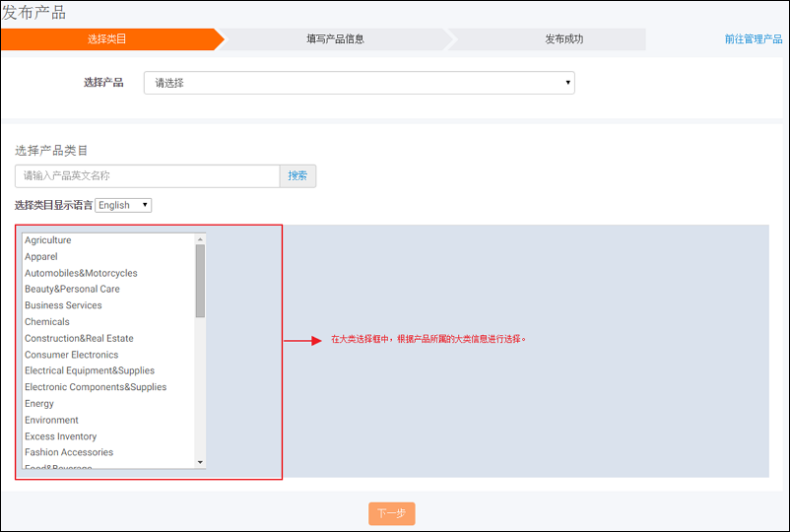Click the category list scrollbar thumb
The image size is (790, 532).
click(x=200, y=281)
